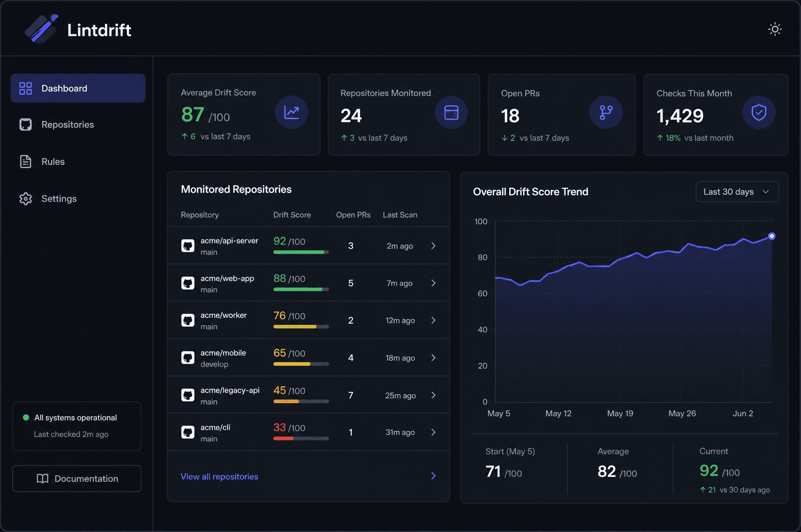
Task: Open the Dashboard menu item
Action: pyautogui.click(x=78, y=88)
